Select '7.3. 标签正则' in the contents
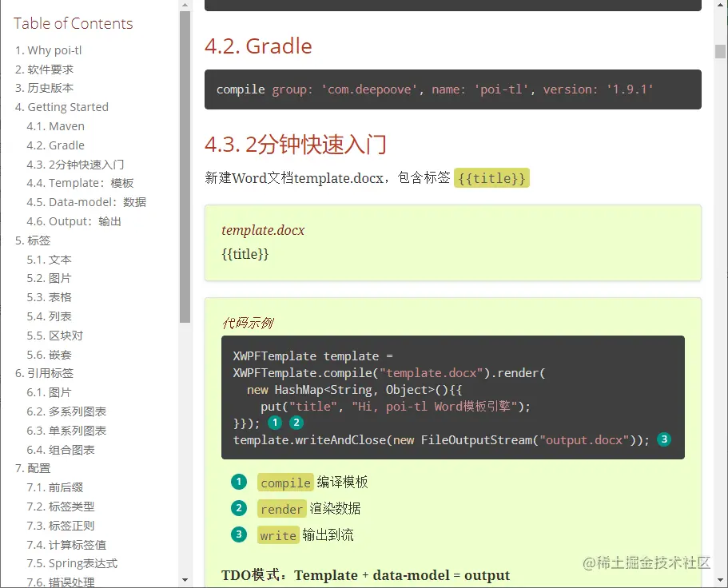Image resolution: width=728 pixels, height=588 pixels. (61, 526)
